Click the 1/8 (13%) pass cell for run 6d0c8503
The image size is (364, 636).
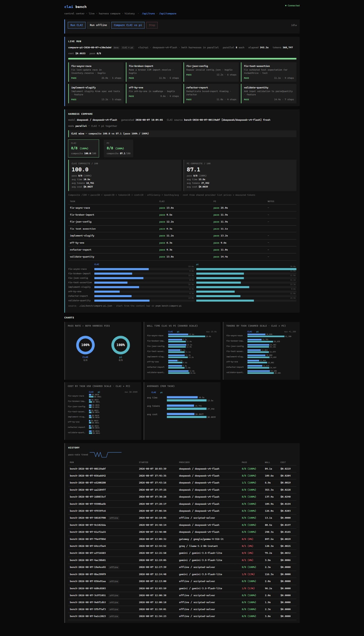click(x=248, y=588)
